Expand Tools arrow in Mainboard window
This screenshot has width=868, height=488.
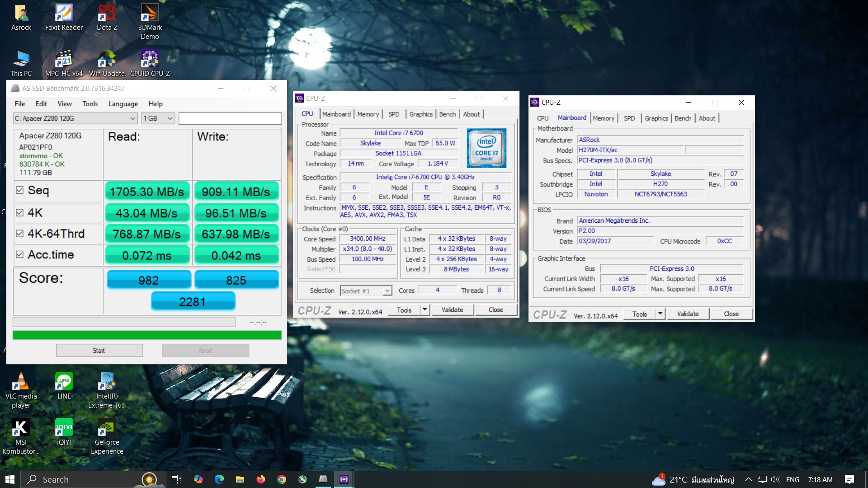coord(660,314)
